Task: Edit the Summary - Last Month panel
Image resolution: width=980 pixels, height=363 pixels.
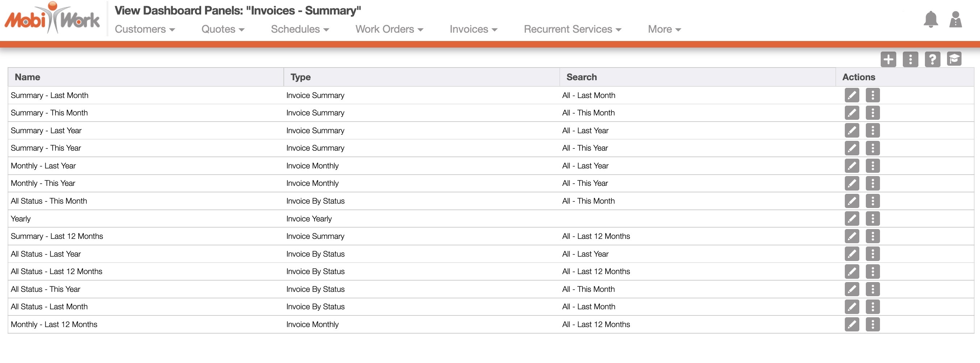Action: click(x=851, y=95)
